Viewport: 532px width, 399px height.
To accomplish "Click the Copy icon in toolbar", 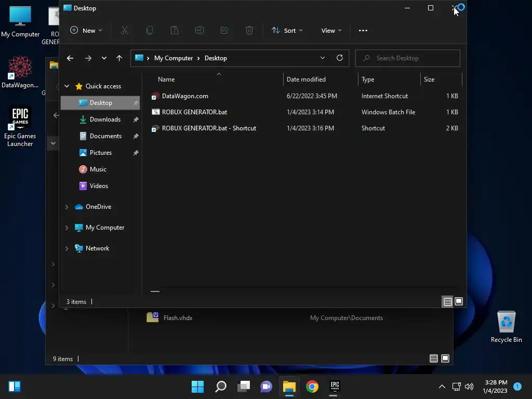I will tap(149, 31).
